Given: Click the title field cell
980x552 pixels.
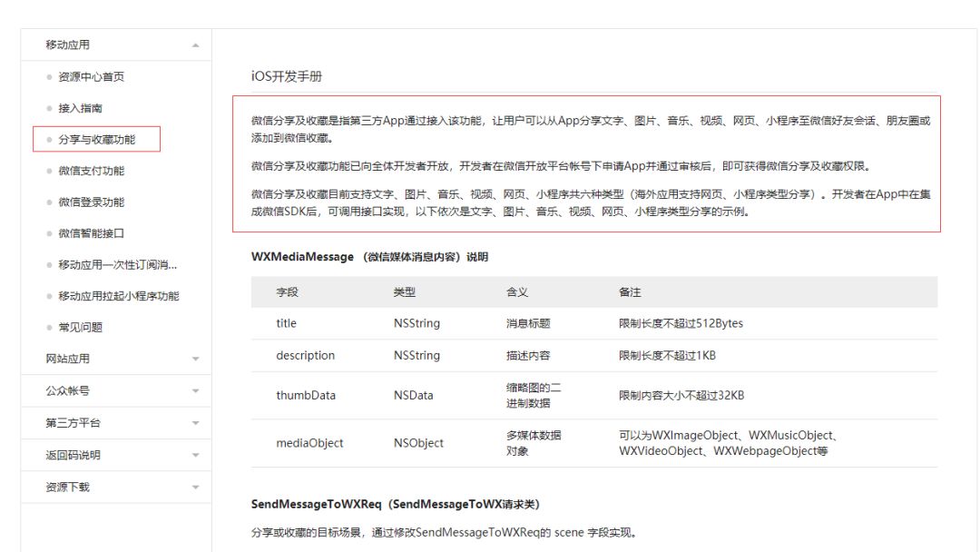Looking at the screenshot, I should click(286, 323).
